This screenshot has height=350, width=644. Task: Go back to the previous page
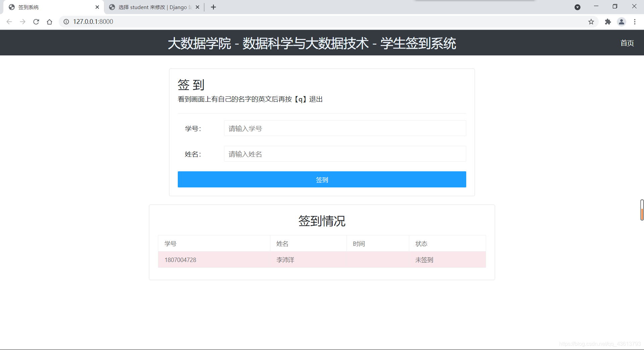[9, 22]
